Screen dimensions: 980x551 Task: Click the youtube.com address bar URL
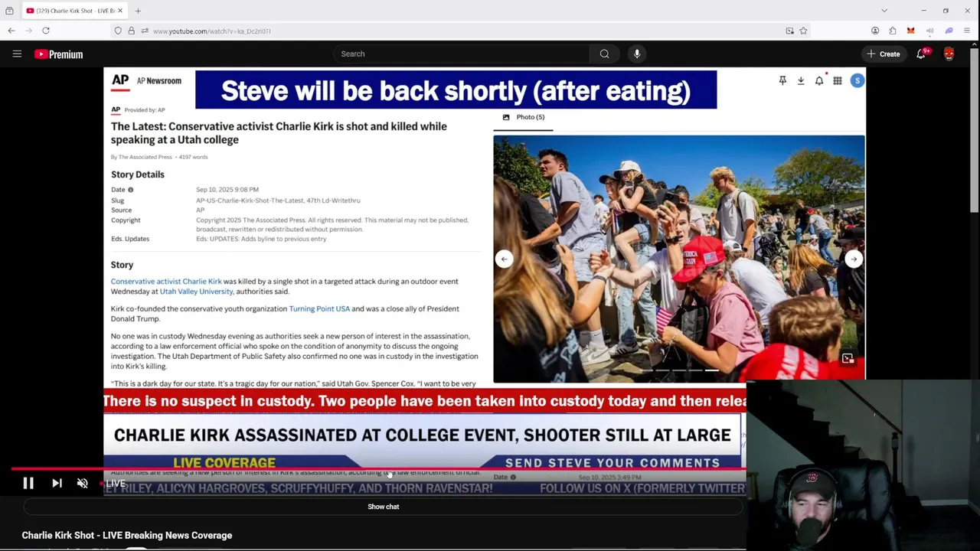click(x=212, y=31)
